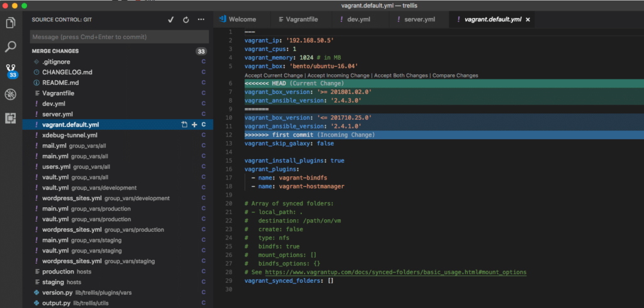The width and height of the screenshot is (644, 308).
Task: Click the vagrant_ip line in editor
Action: click(289, 40)
